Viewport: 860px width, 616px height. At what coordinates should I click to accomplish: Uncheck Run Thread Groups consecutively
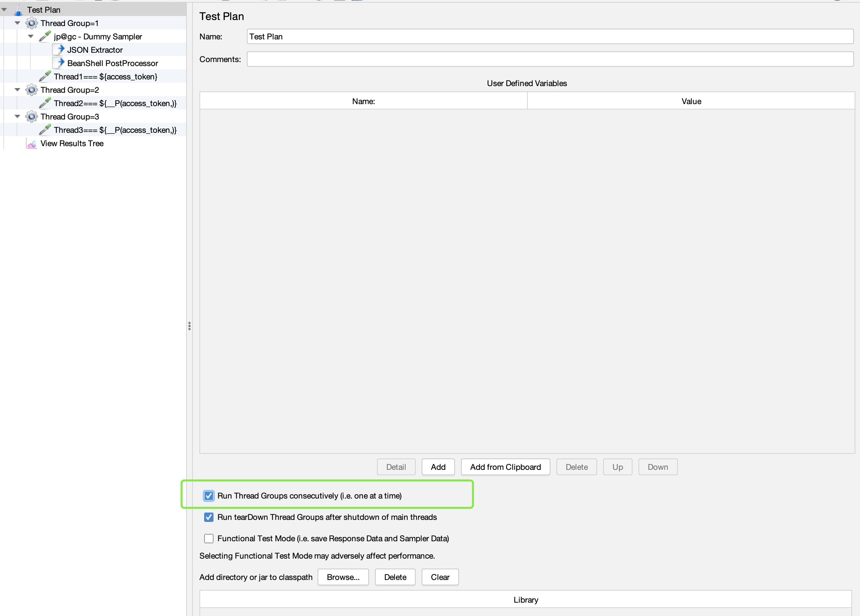208,496
